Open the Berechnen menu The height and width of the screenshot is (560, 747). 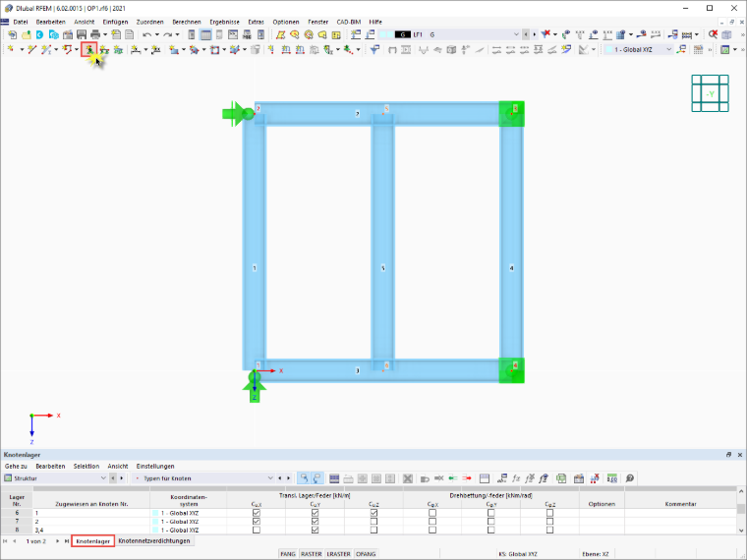click(x=187, y=22)
